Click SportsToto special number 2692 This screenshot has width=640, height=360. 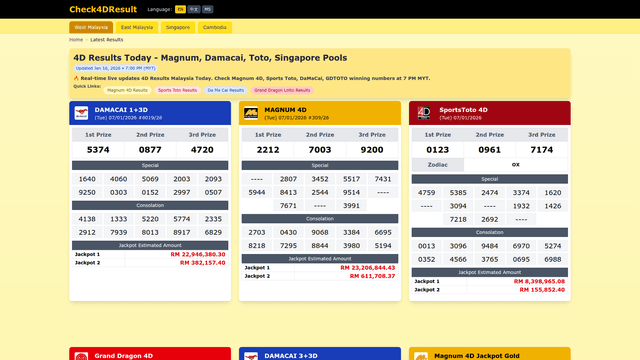tap(489, 220)
